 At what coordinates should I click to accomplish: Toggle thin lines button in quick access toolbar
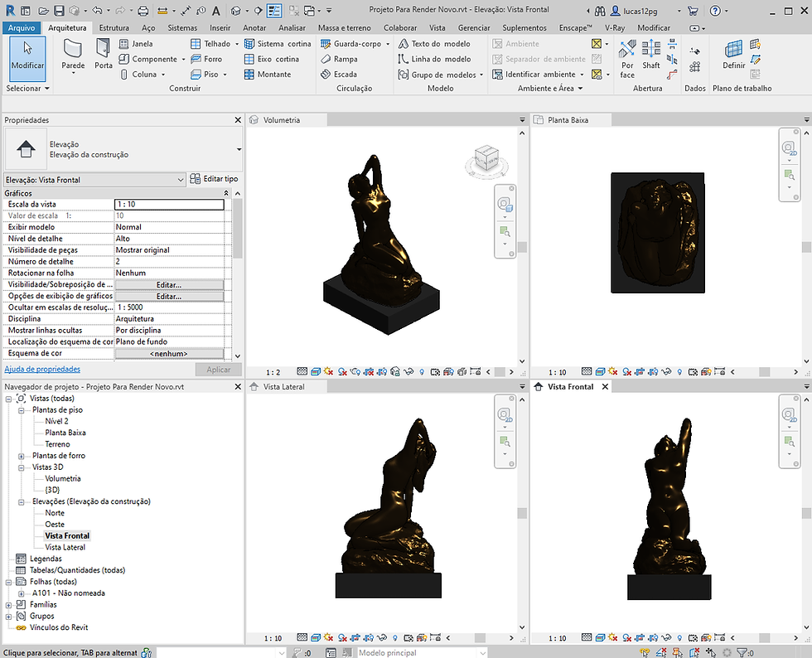(274, 11)
